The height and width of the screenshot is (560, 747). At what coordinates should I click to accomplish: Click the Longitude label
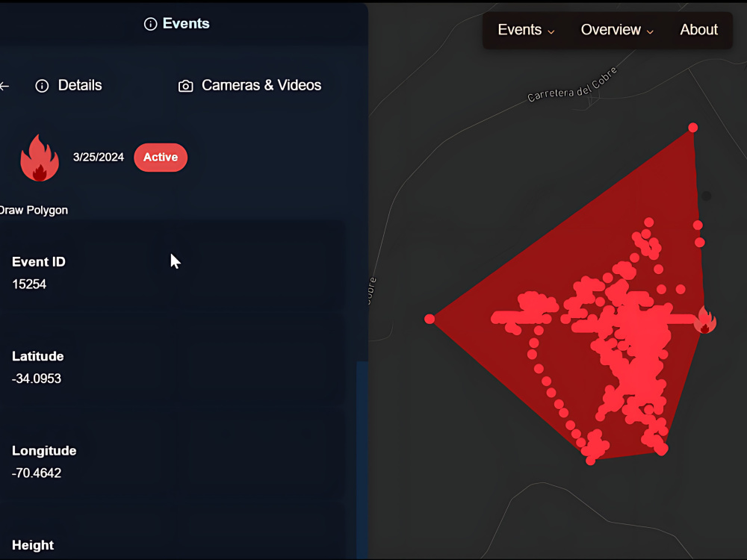click(x=44, y=450)
